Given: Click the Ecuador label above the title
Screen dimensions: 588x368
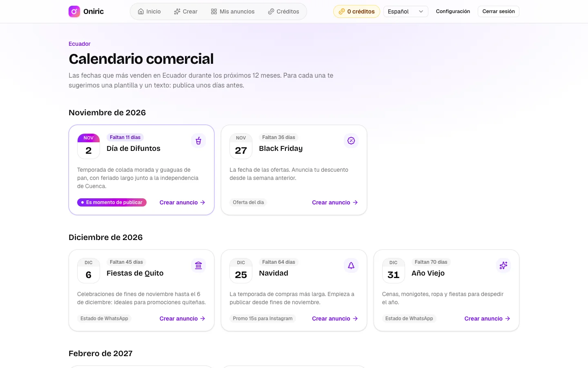Looking at the screenshot, I should coord(80,44).
